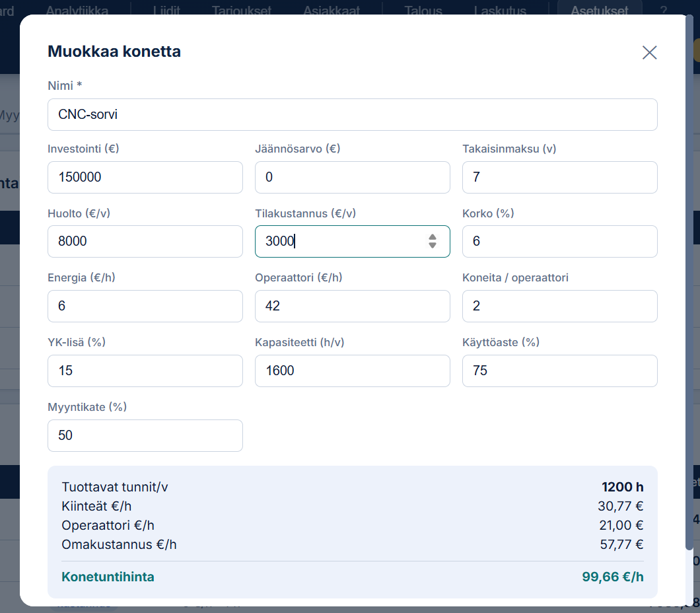
Task: Focus the Investointi (€) field
Action: [x=145, y=177]
